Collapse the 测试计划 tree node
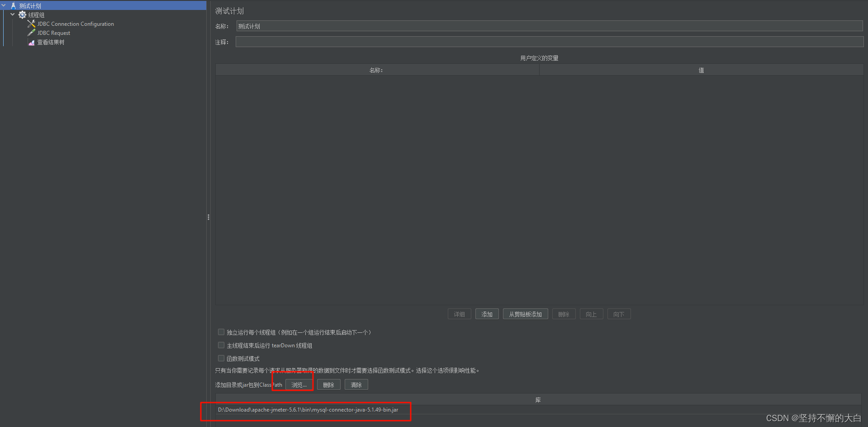Image resolution: width=868 pixels, height=427 pixels. [4, 5]
